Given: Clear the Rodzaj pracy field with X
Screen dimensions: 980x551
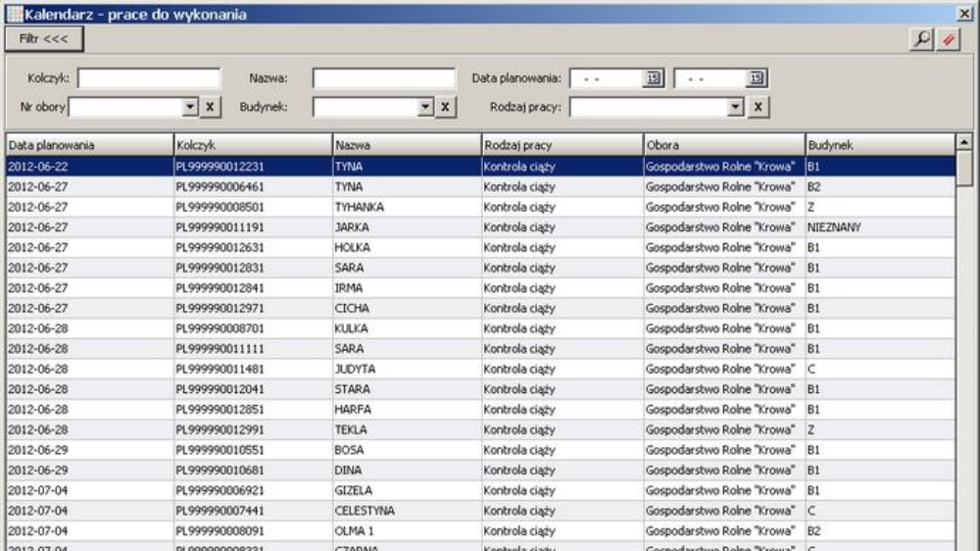Looking at the screenshot, I should tap(759, 107).
